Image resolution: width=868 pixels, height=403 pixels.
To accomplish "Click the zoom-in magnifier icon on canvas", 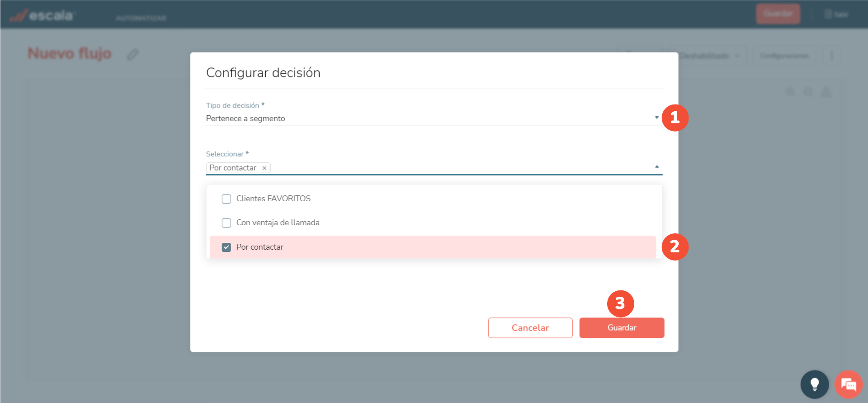I will [790, 92].
